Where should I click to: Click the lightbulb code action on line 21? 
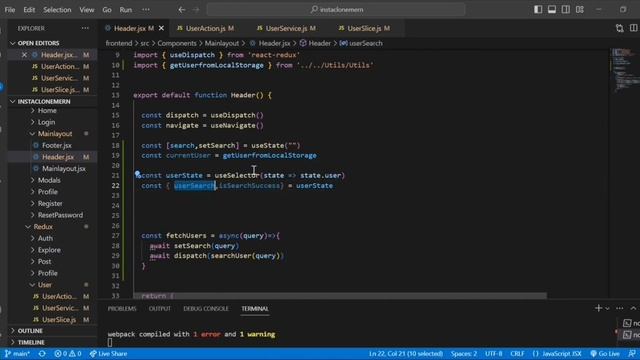(x=138, y=174)
